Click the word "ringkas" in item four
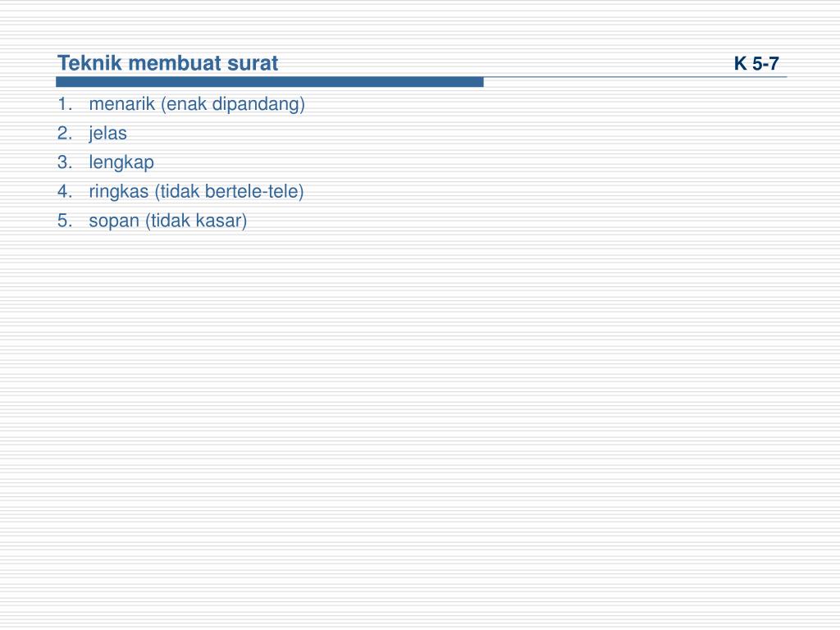This screenshot has width=840, height=630. click(118, 192)
